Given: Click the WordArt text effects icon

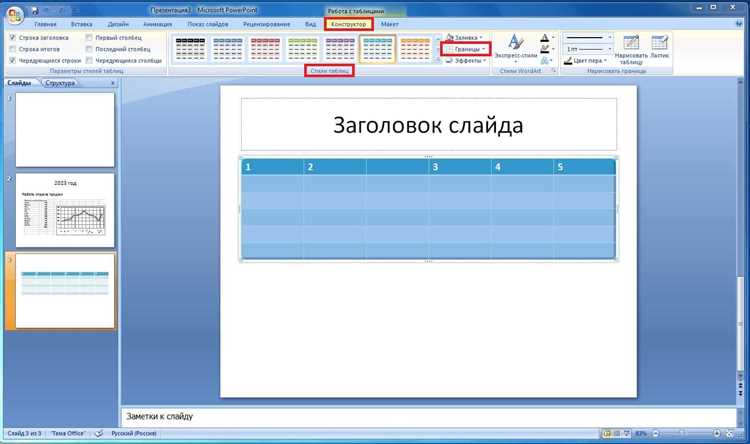Looking at the screenshot, I should pos(544,61).
